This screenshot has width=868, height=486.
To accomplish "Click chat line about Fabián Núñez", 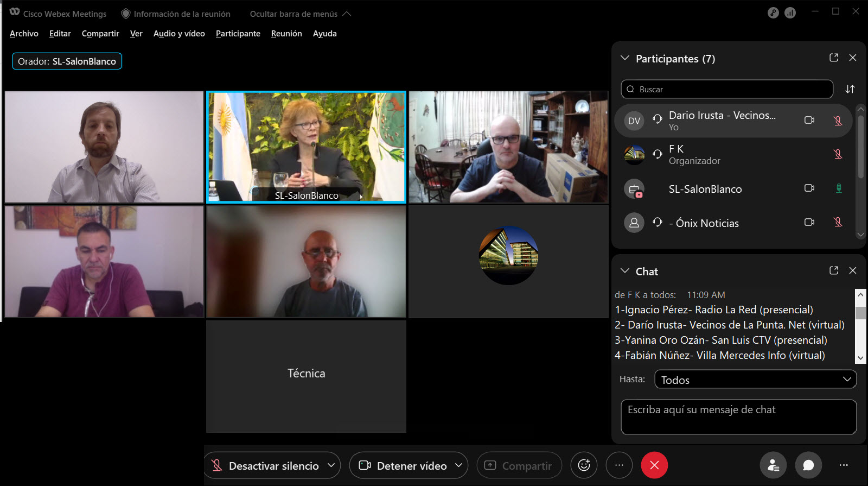I will [720, 355].
